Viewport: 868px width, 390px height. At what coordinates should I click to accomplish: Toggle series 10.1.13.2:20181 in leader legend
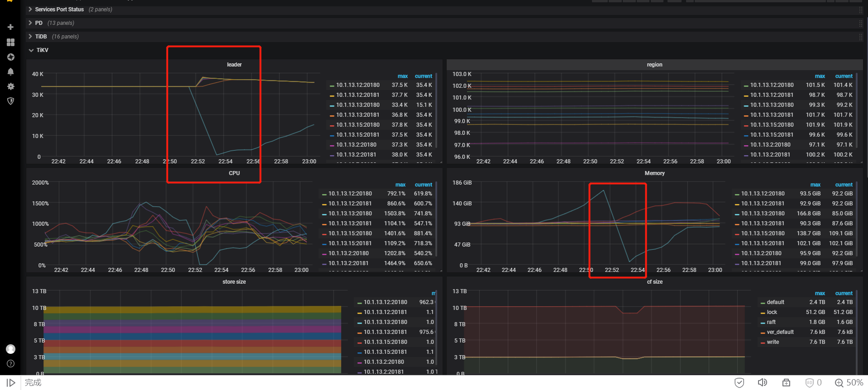(x=356, y=155)
